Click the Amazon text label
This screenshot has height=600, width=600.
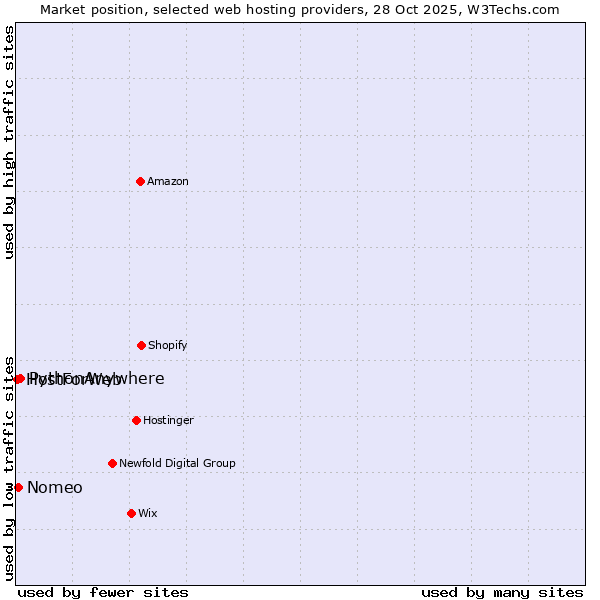point(167,181)
